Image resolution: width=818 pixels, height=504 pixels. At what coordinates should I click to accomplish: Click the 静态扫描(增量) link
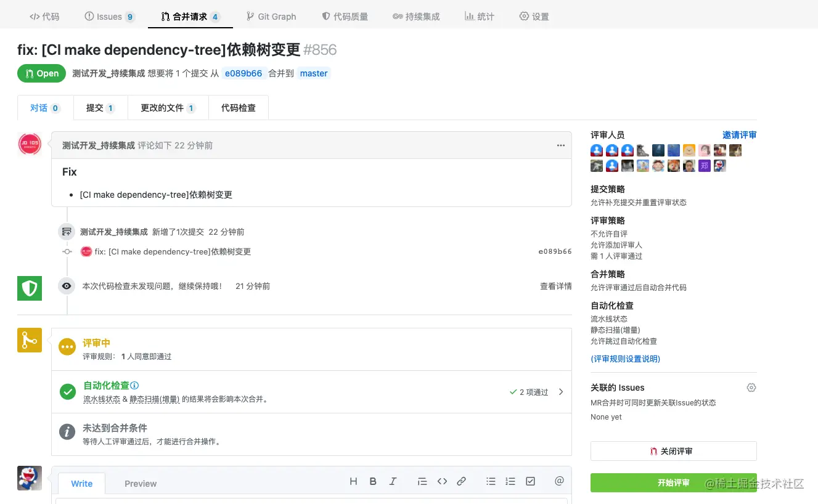click(155, 399)
